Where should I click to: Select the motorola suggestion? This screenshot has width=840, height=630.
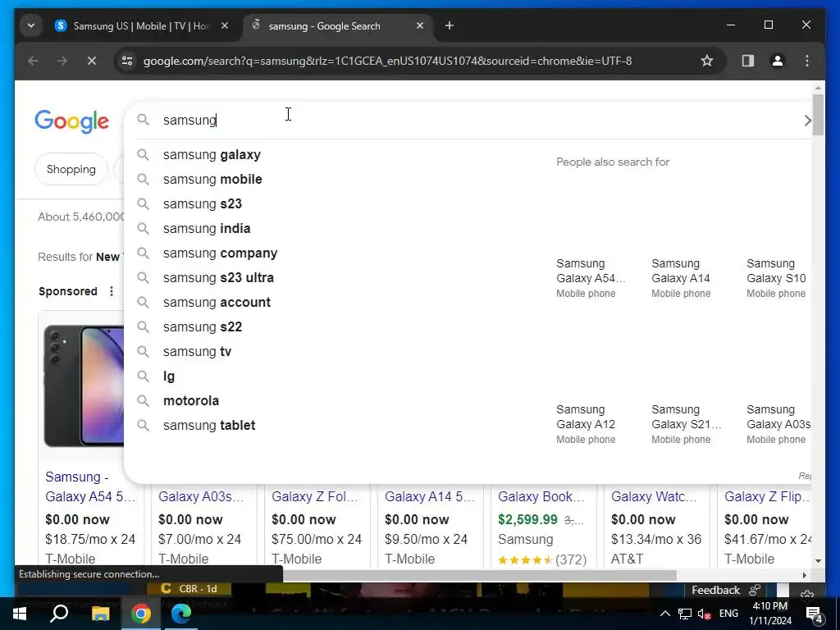[190, 401]
